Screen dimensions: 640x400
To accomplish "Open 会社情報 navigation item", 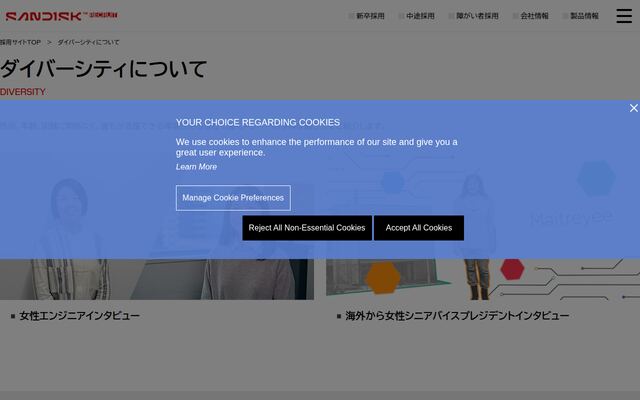I will [x=534, y=16].
